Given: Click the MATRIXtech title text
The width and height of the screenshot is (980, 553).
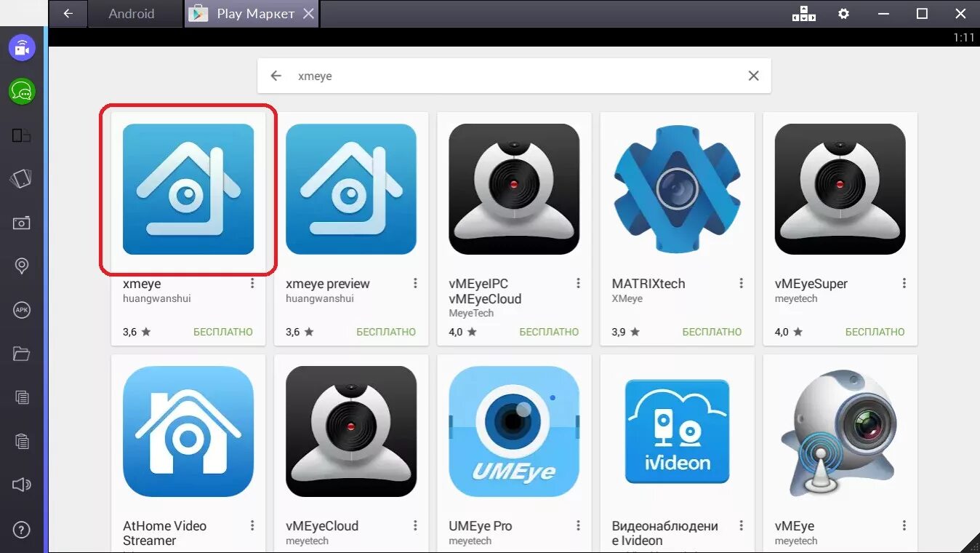Looking at the screenshot, I should [x=648, y=284].
